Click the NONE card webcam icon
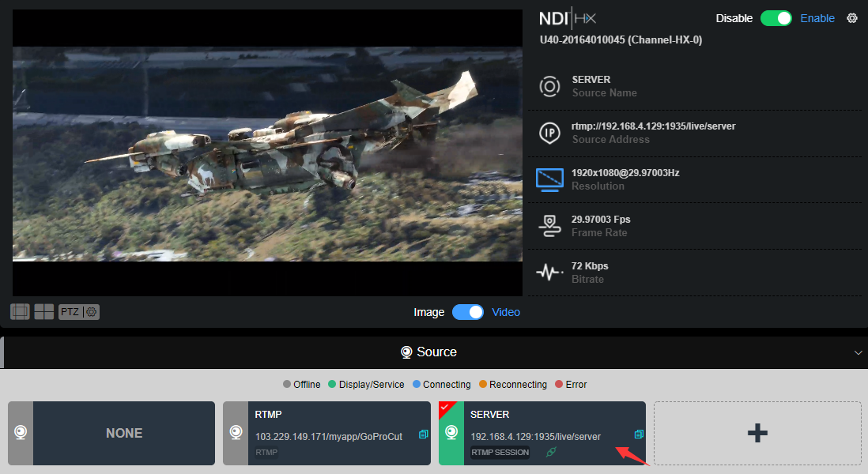This screenshot has height=474, width=868. click(x=21, y=432)
